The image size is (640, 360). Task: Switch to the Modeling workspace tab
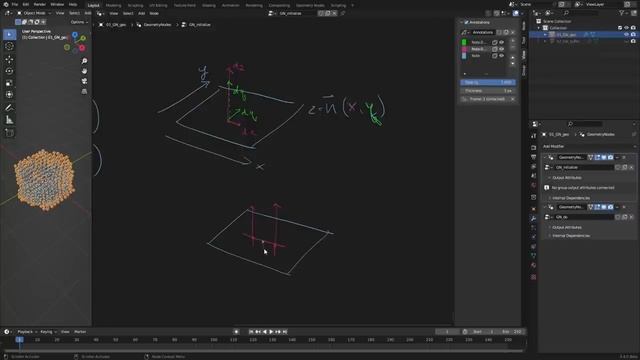[x=113, y=5]
